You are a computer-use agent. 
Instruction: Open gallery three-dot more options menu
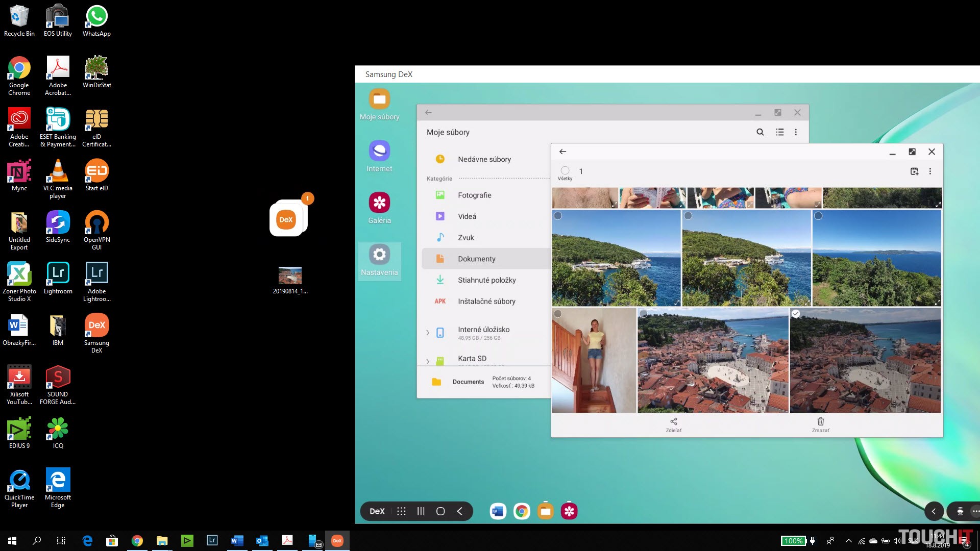pos(930,171)
